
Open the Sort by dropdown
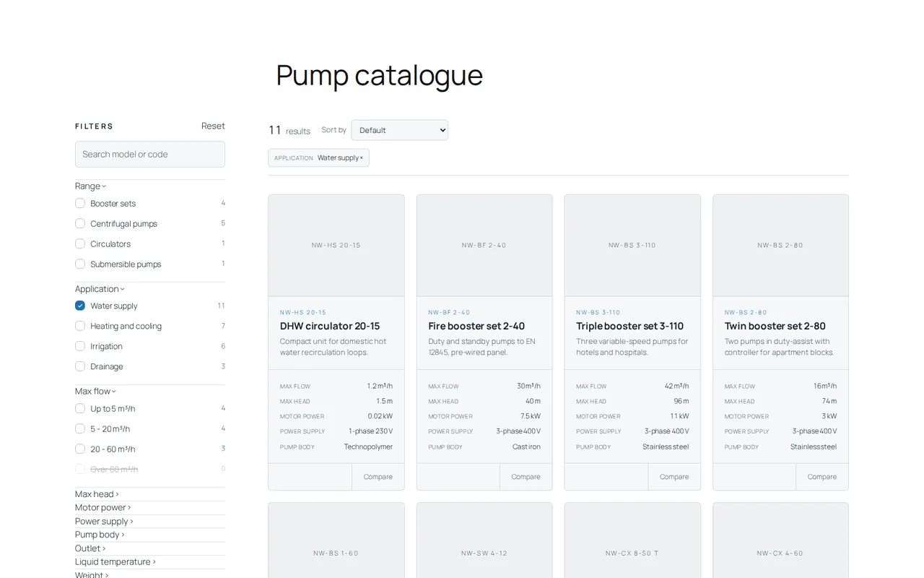399,130
